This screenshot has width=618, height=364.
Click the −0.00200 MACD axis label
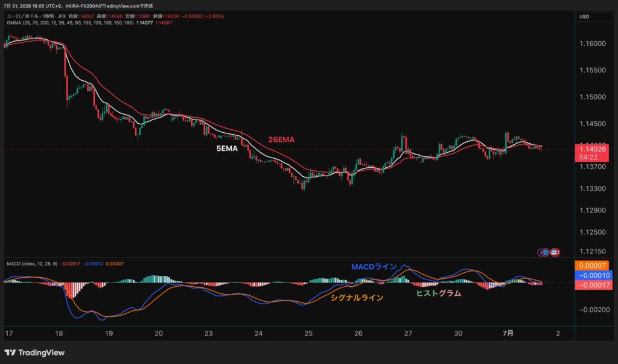pyautogui.click(x=594, y=310)
